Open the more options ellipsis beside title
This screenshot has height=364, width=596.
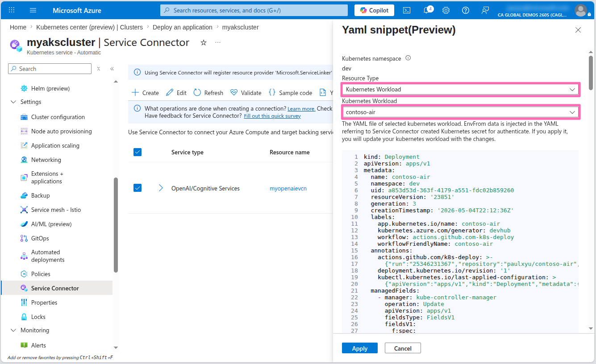218,42
